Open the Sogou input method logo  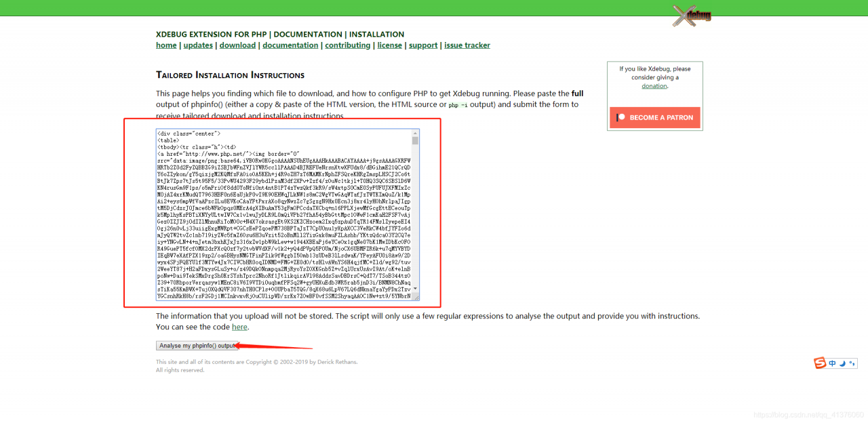point(820,363)
